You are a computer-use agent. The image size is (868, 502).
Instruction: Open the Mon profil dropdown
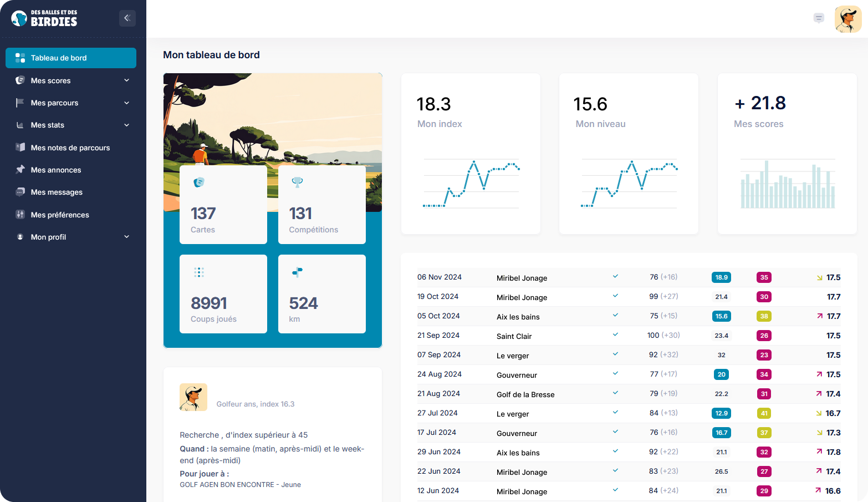[127, 237]
